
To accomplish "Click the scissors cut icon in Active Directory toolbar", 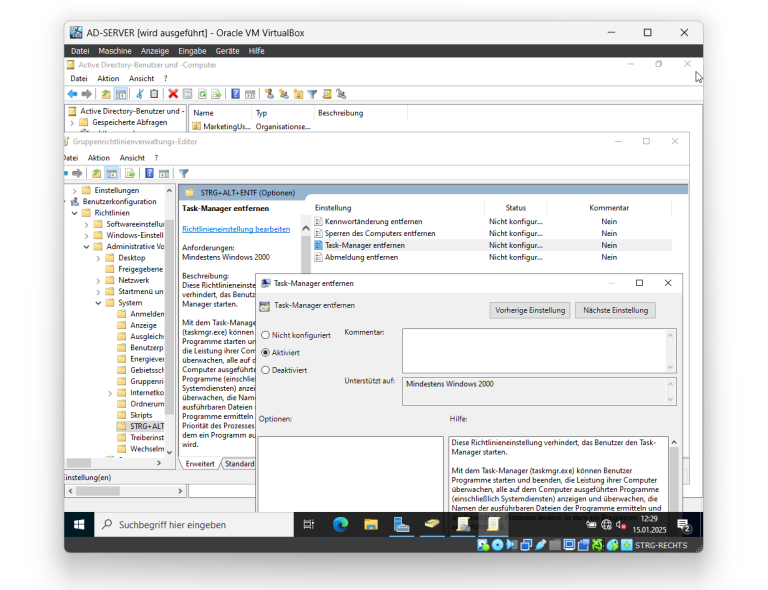I will click(140, 94).
